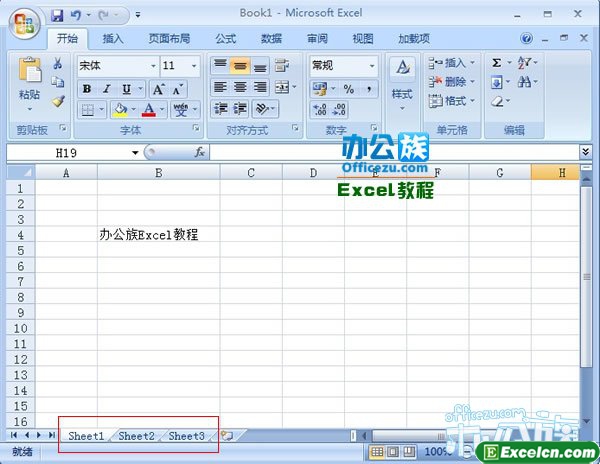Click the wrap text icon
This screenshot has height=464, width=600.
282,65
